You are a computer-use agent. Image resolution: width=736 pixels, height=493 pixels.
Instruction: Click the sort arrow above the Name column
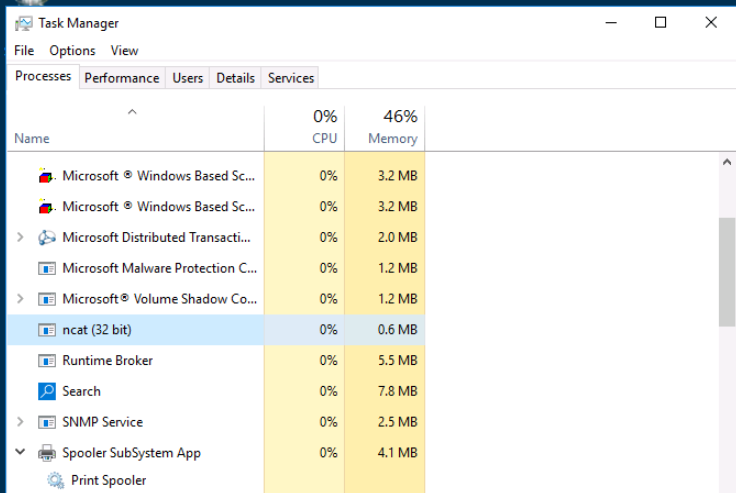[x=132, y=112]
